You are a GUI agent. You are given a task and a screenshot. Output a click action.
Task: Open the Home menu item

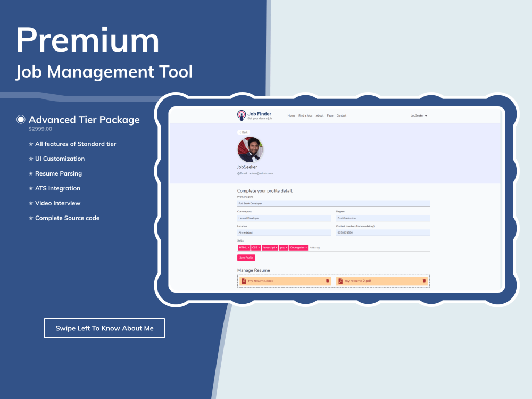[292, 115]
